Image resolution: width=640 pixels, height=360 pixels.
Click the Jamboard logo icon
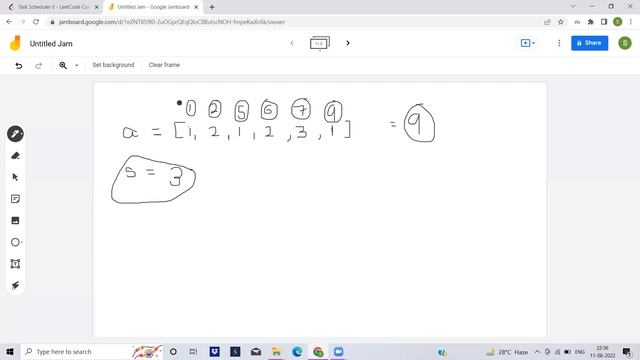(x=15, y=43)
